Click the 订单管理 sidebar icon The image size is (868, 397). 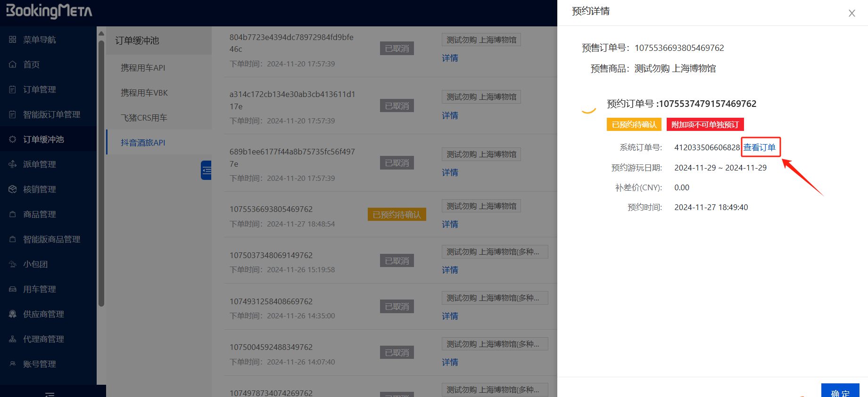pyautogui.click(x=13, y=89)
